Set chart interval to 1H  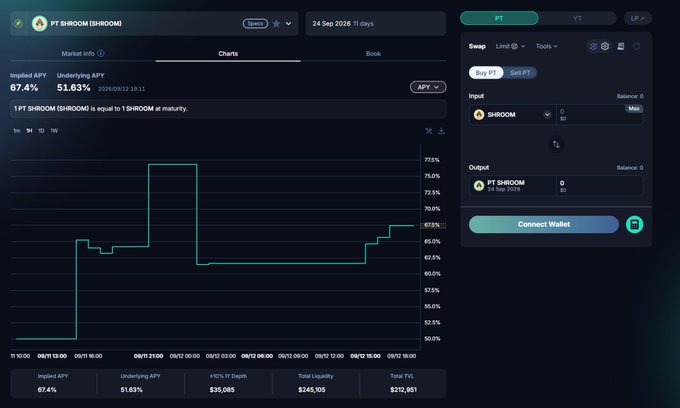pos(29,131)
